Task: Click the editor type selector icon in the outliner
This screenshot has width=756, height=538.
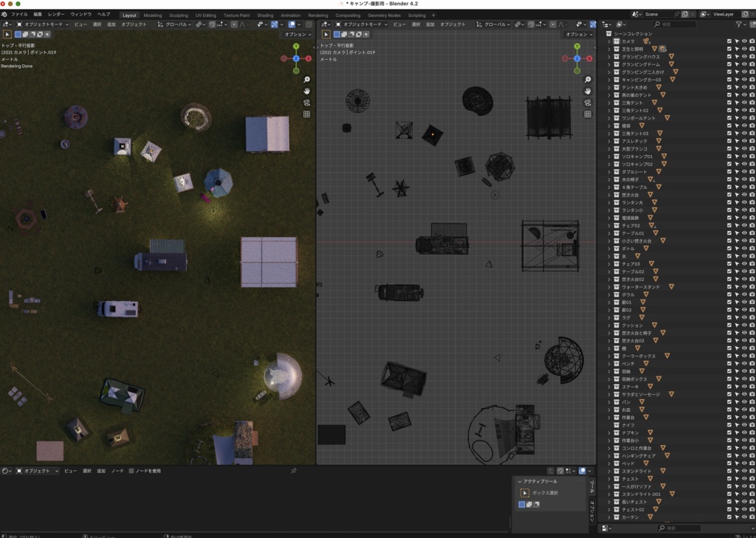Action: (602, 24)
